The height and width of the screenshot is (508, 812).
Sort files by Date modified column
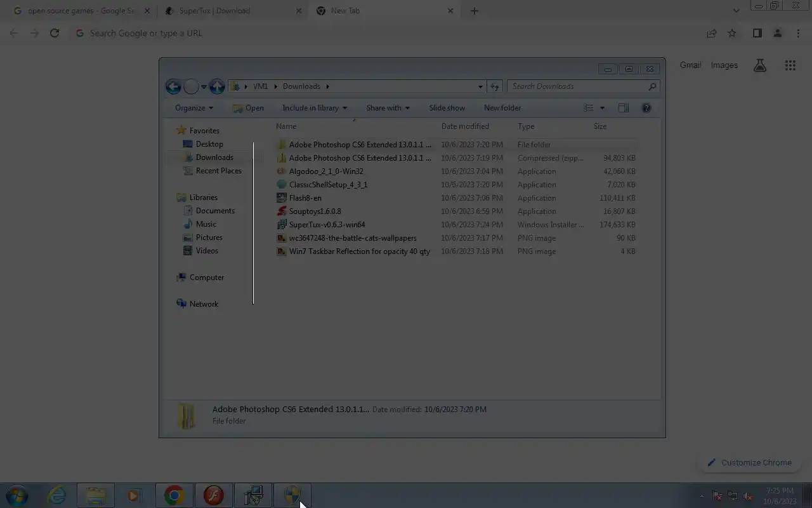pos(476,126)
